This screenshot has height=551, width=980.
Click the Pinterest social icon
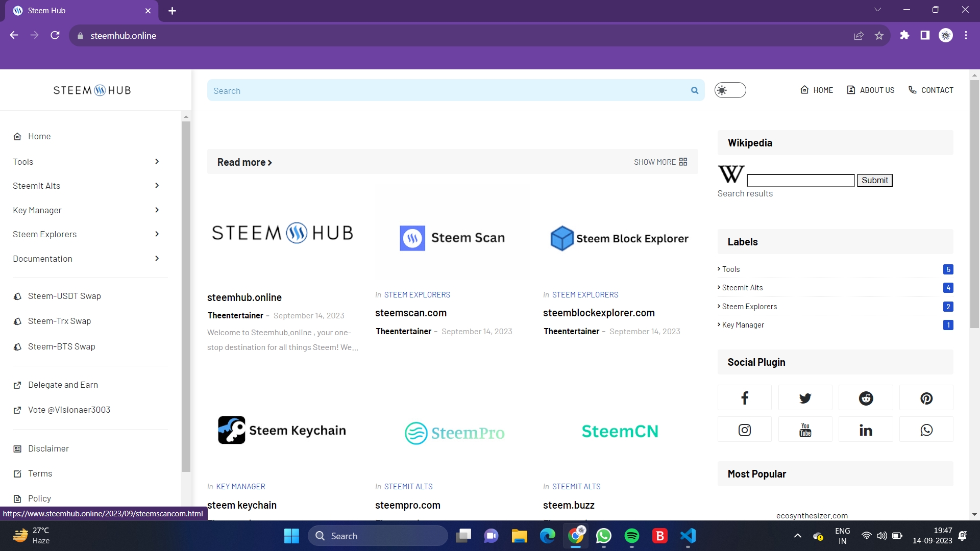pyautogui.click(x=926, y=398)
